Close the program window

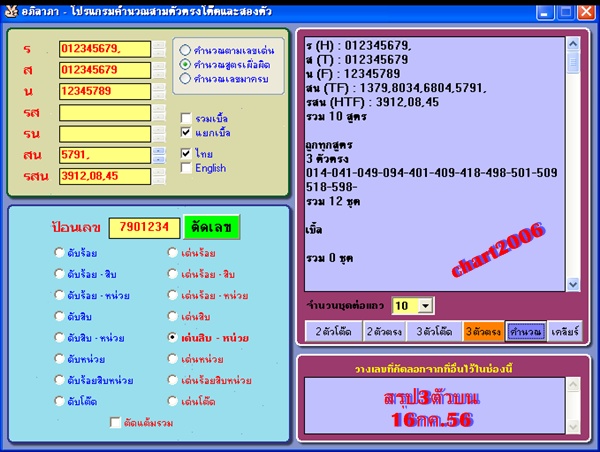pos(586,12)
